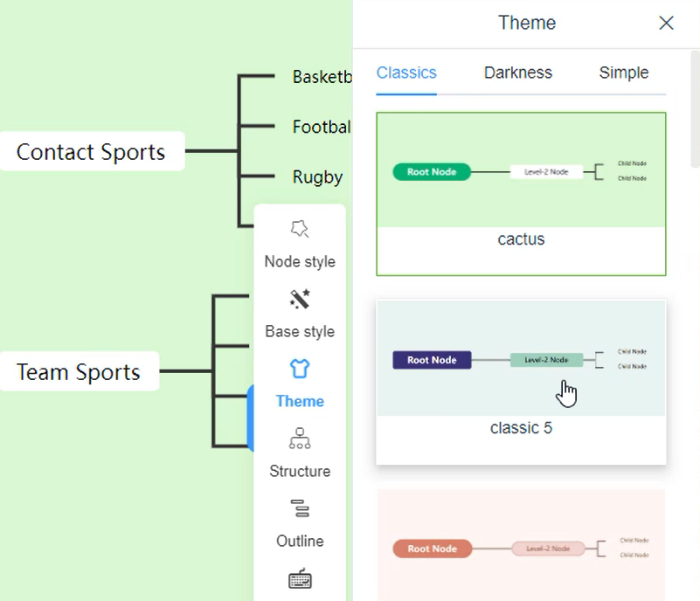Switch to the Darkness tab

(518, 73)
